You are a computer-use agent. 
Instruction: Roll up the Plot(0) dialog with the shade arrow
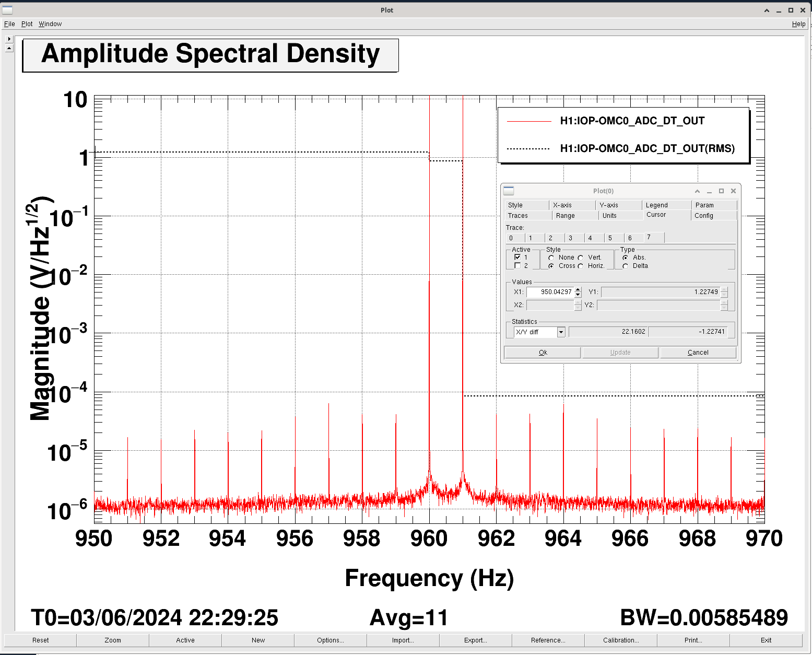(x=697, y=191)
